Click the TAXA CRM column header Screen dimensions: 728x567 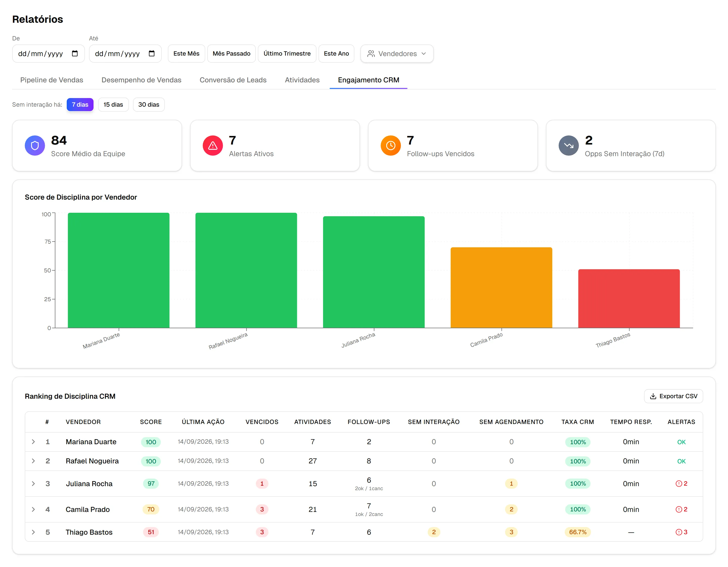click(578, 422)
